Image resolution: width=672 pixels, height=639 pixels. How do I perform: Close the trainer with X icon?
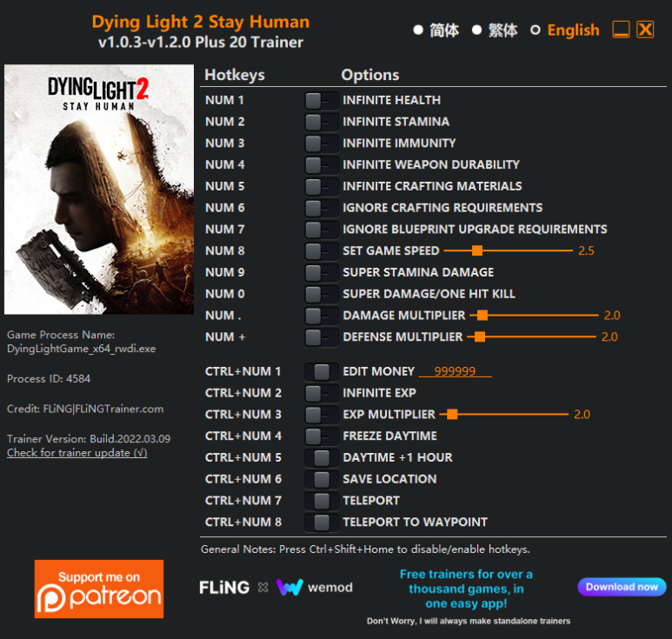click(x=645, y=30)
